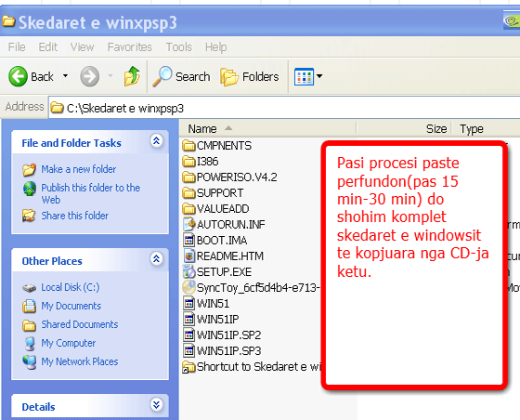Toggle the Folders pane button
The width and height of the screenshot is (520, 420).
tap(250, 76)
